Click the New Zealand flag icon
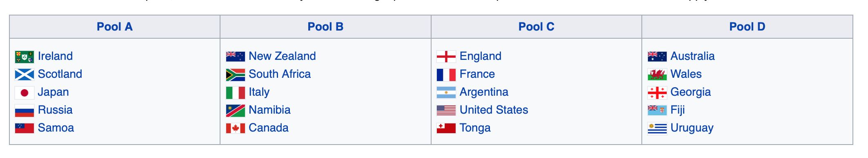This screenshot has height=158, width=868. click(x=236, y=57)
